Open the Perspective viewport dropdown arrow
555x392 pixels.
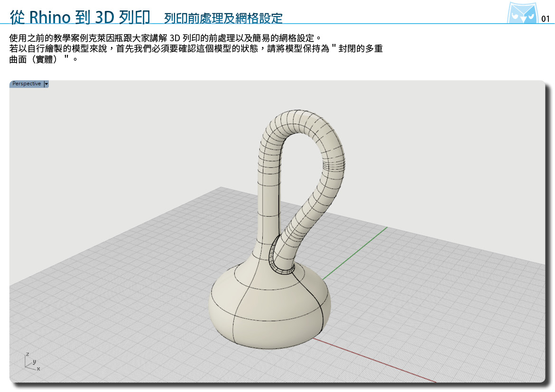pos(46,84)
